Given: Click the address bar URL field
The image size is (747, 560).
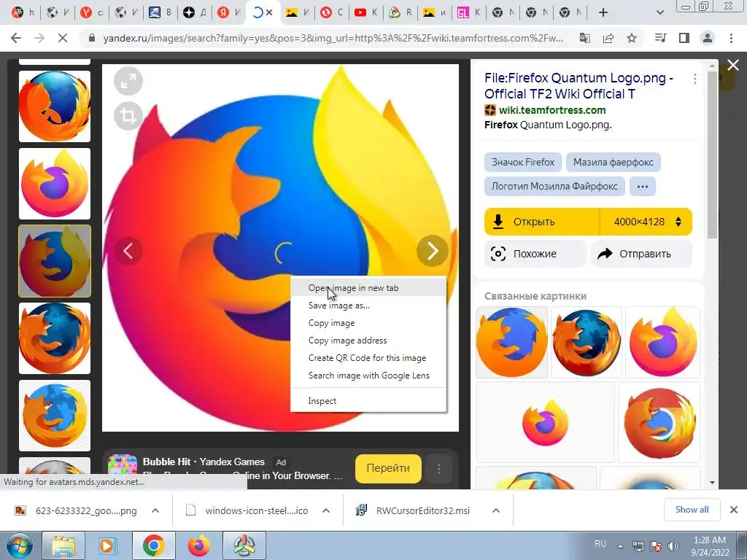Looking at the screenshot, I should click(333, 39).
